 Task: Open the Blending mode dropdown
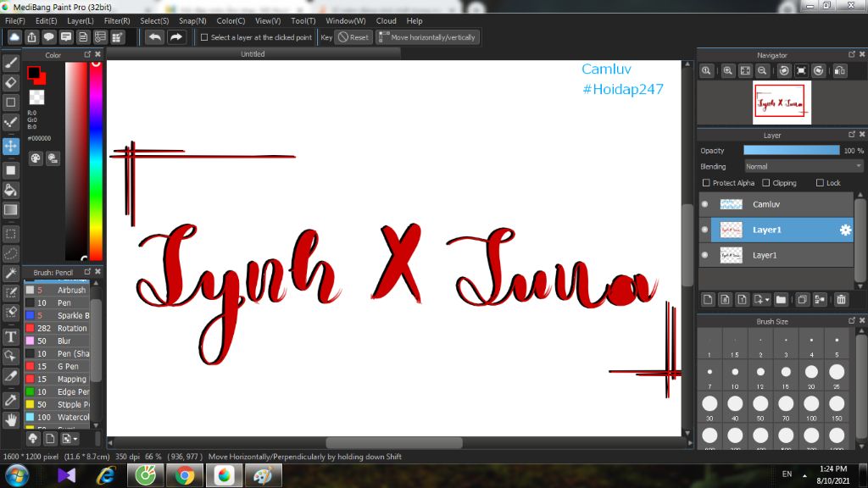(803, 167)
